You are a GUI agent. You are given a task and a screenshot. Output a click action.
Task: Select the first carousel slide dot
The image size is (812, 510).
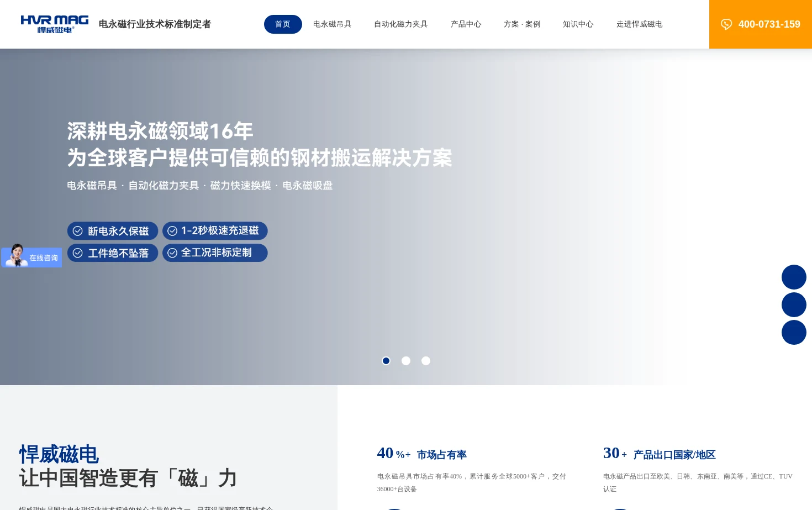click(x=386, y=361)
